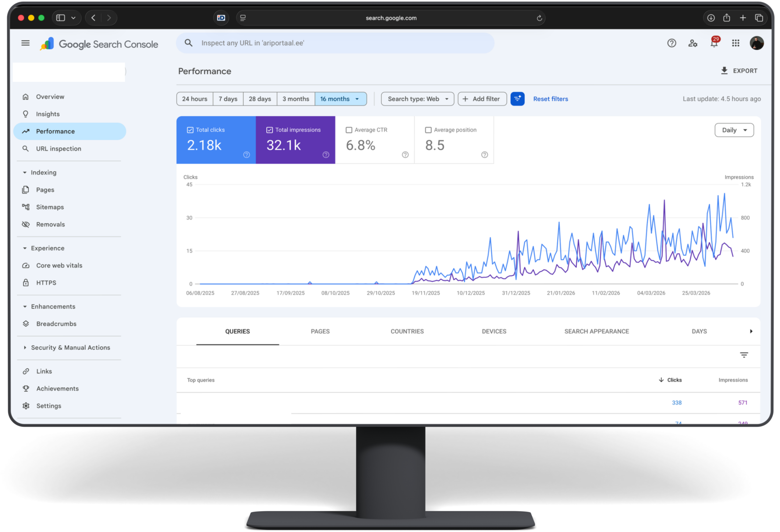Click the filter icon above the queries table
780x532 pixels.
click(x=744, y=354)
